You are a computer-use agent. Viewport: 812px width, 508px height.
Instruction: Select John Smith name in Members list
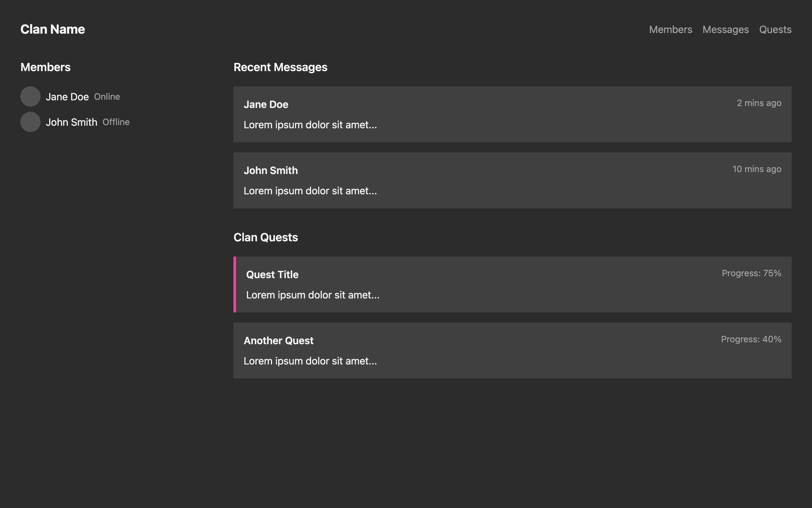71,122
